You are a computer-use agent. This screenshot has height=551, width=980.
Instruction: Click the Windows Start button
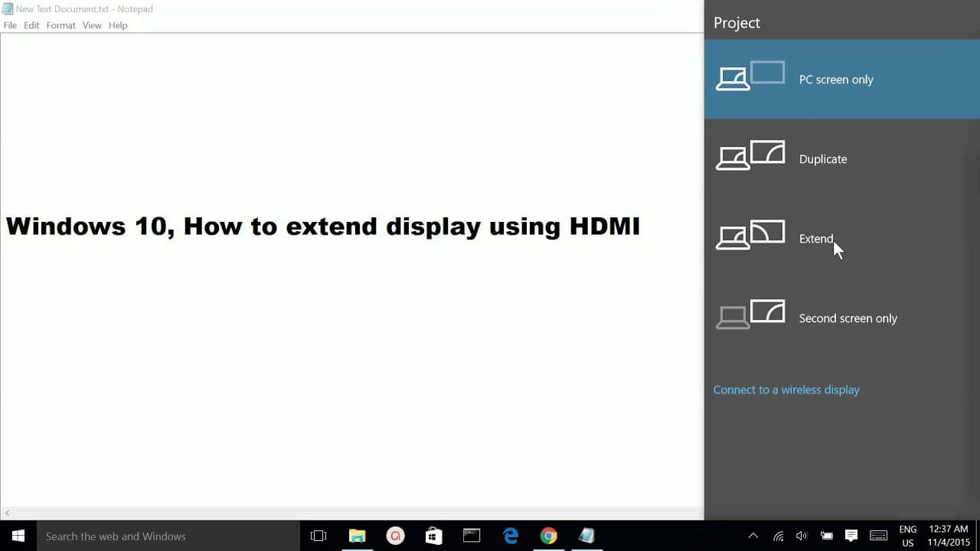(x=18, y=536)
